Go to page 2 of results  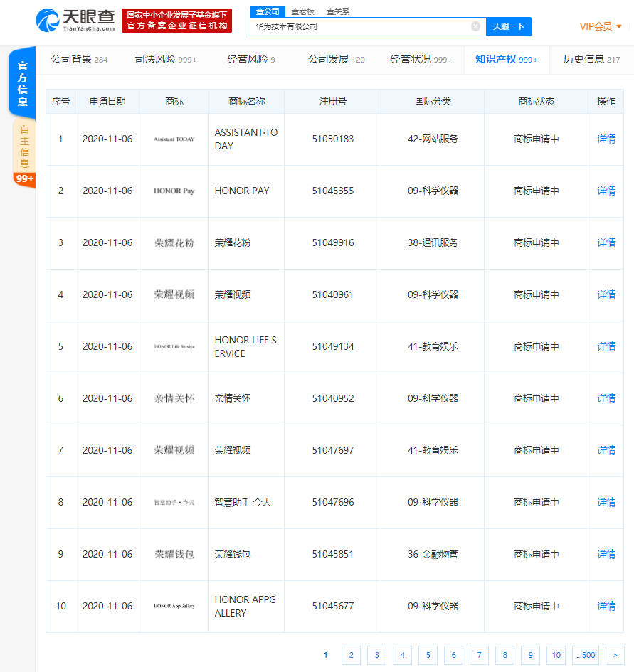(x=351, y=655)
